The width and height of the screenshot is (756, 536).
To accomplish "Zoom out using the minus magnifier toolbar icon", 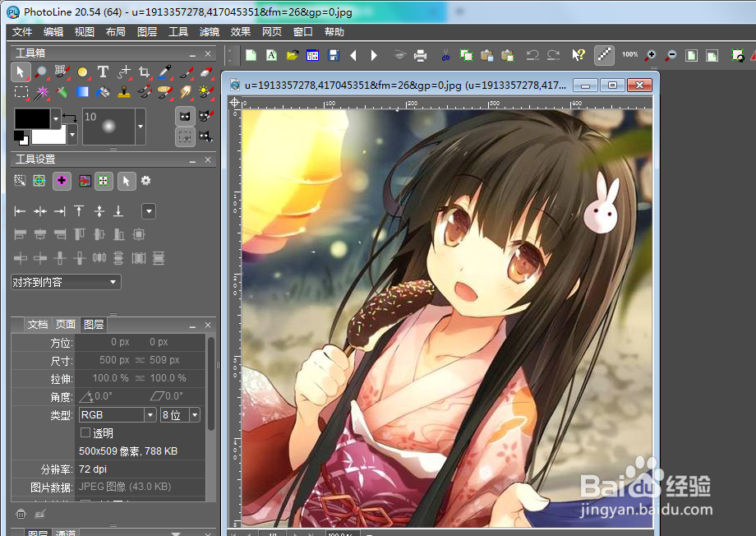I will pos(671,55).
